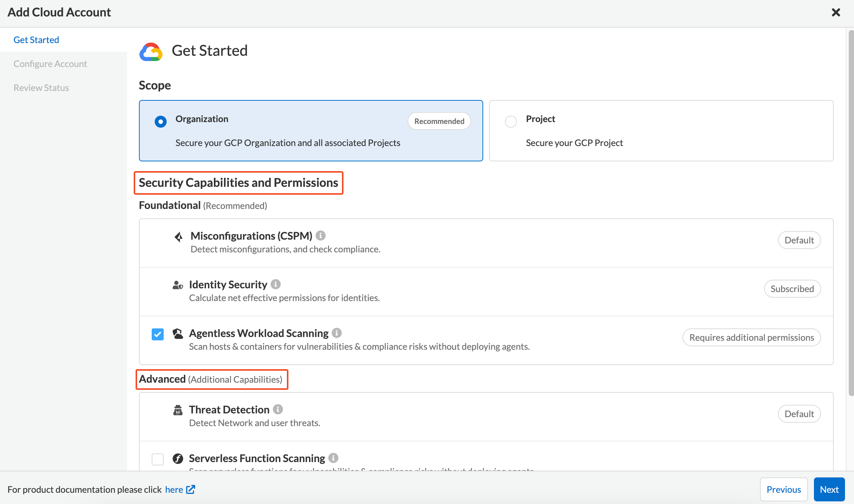Enable Serverless Function Scanning checkbox
This screenshot has height=504, width=854.
click(158, 459)
